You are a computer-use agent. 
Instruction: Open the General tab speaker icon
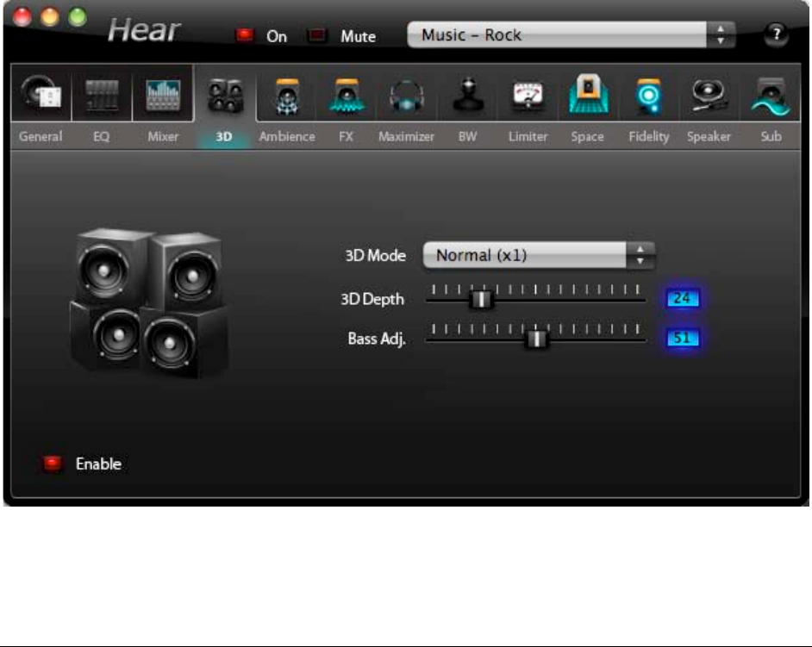click(x=41, y=93)
